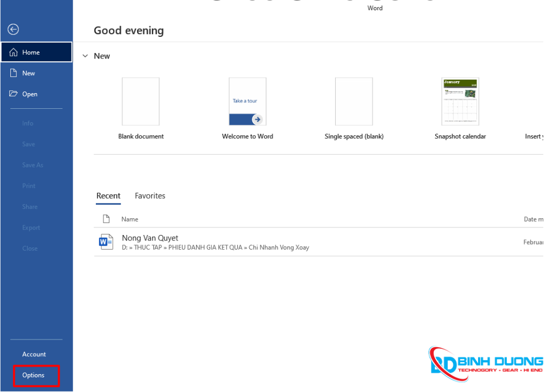The width and height of the screenshot is (555, 392).
Task: Click the Save sidebar entry
Action: click(x=28, y=145)
